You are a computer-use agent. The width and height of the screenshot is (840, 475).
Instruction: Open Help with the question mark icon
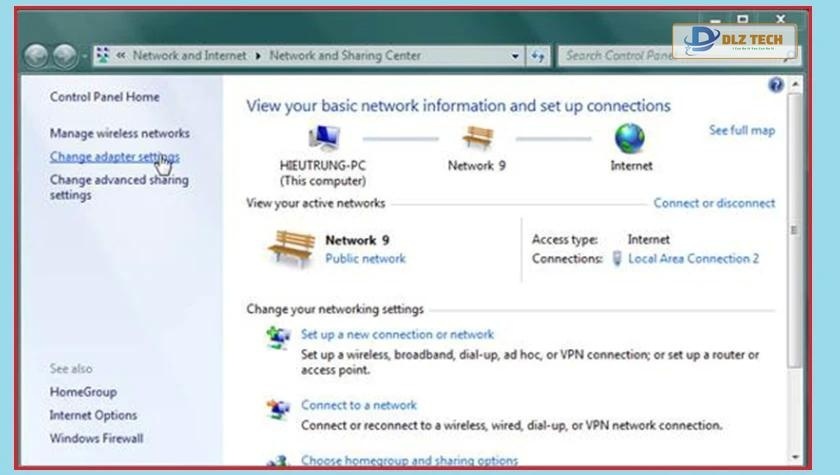(775, 85)
